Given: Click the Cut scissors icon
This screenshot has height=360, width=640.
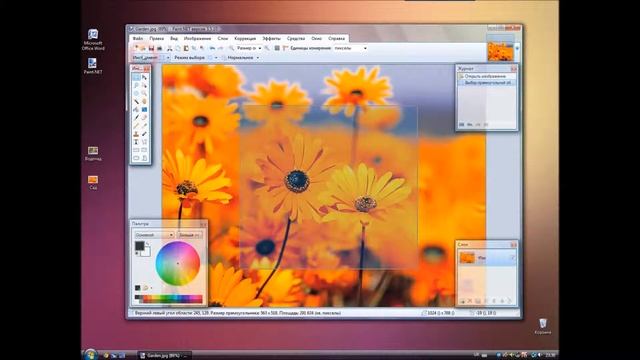Looking at the screenshot, I should coord(169,48).
